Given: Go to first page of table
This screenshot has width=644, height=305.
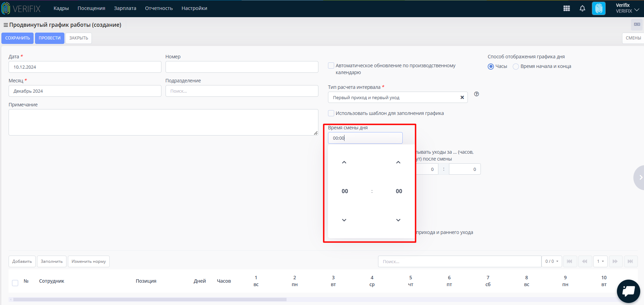Looking at the screenshot, I should tap(570, 261).
